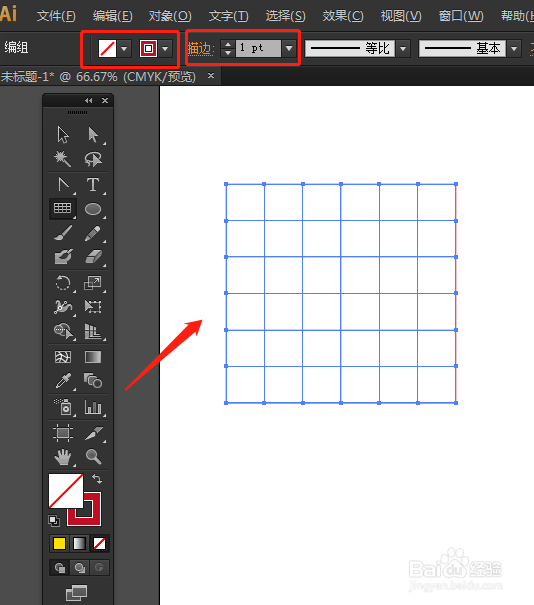The width and height of the screenshot is (534, 605).
Task: Open the 等比 width profile dropdown
Action: coord(403,49)
